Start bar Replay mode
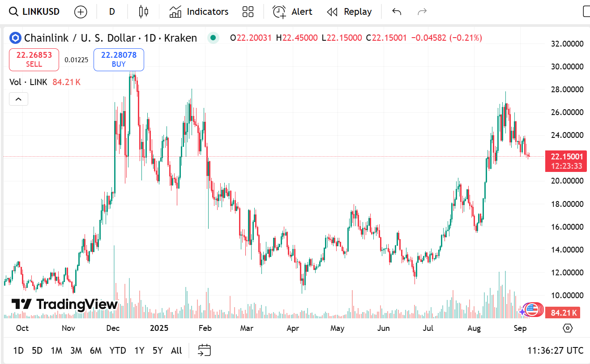 tap(350, 12)
